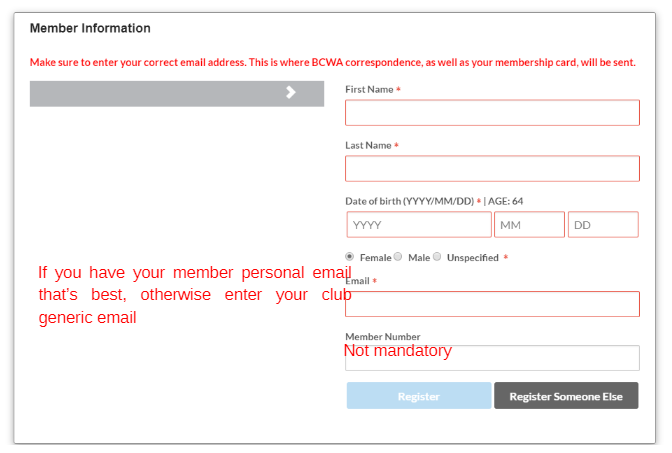Click the red Not mandatory note
The width and height of the screenshot is (672, 453).
click(397, 351)
